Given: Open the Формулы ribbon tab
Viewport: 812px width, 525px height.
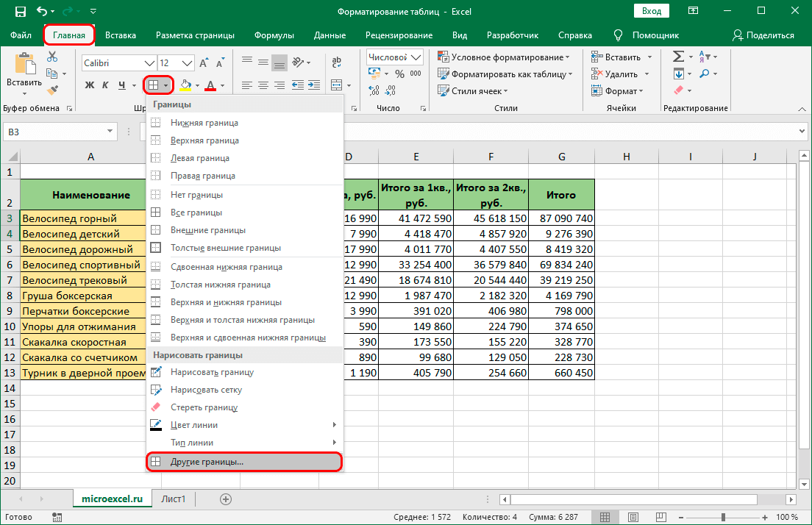Looking at the screenshot, I should coord(274,35).
